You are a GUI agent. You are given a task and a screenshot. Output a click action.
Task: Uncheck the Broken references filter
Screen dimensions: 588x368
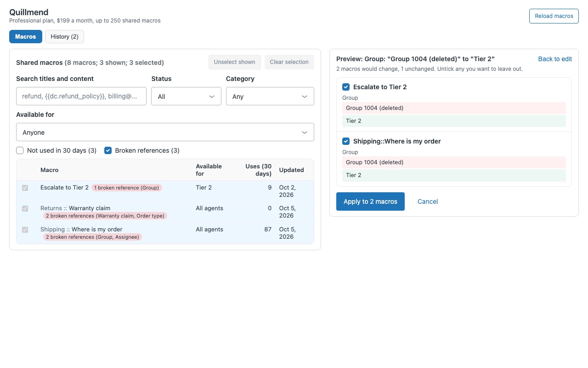(x=108, y=150)
